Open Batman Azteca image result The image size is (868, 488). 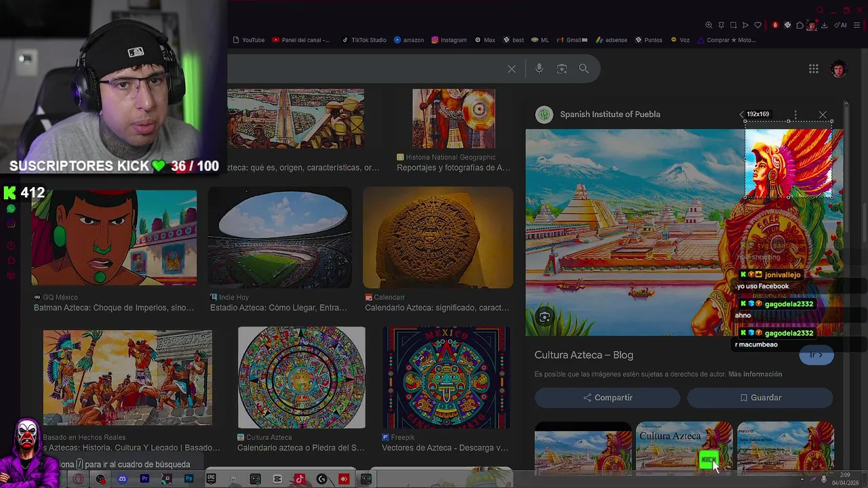(x=114, y=238)
